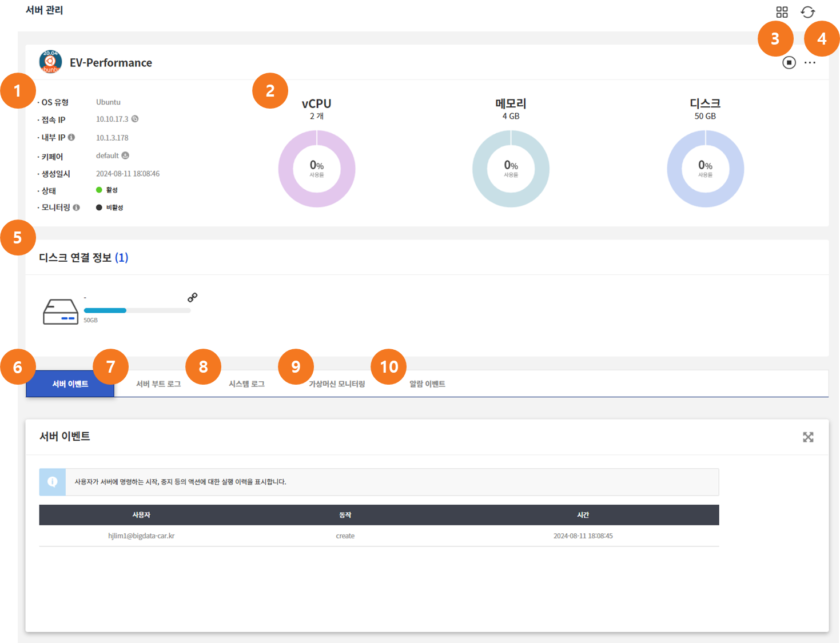The image size is (840, 643).
Task: Download the default keypair
Action: pyautogui.click(x=125, y=155)
